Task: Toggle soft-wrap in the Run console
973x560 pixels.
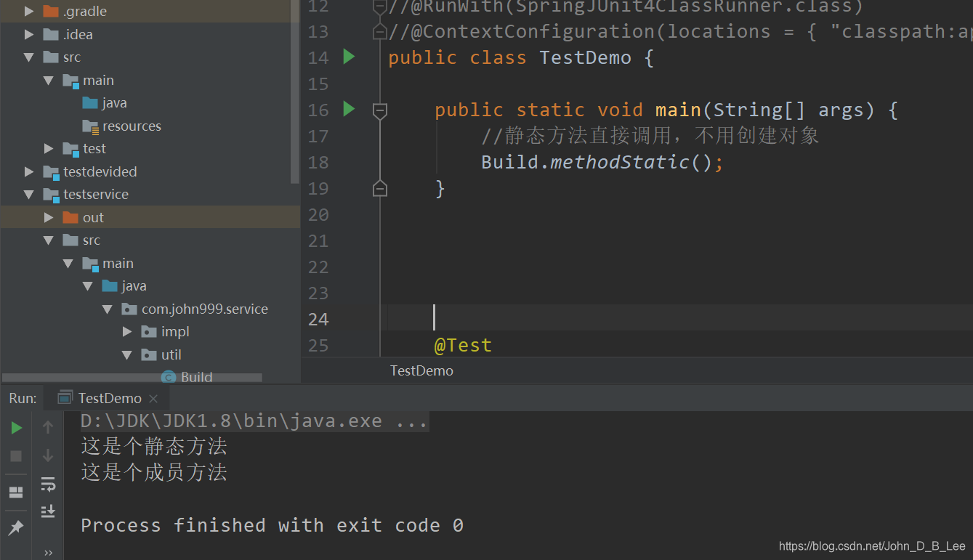Action: coord(48,484)
